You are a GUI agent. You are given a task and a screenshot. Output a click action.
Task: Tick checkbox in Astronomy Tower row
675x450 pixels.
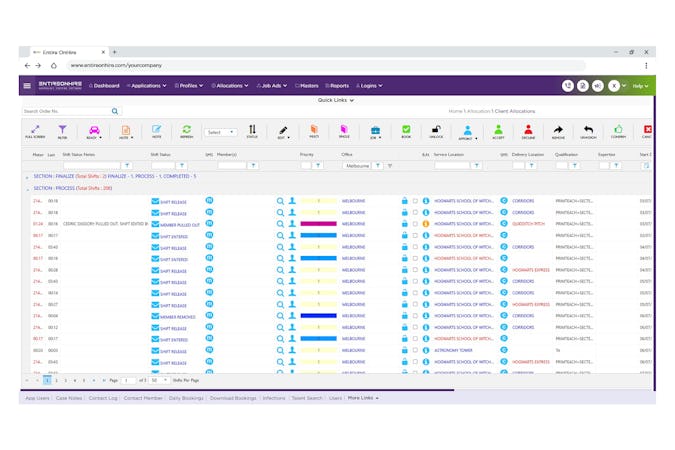[415, 351]
